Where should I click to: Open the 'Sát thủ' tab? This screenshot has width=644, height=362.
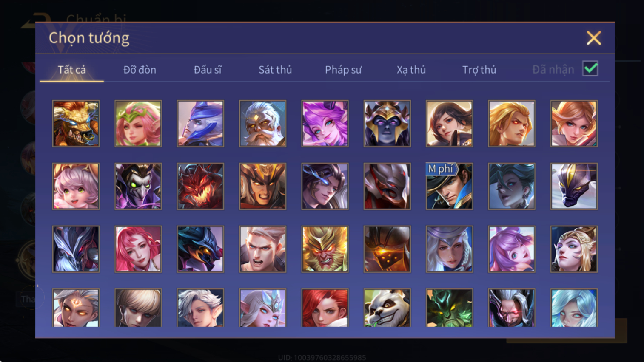(275, 70)
